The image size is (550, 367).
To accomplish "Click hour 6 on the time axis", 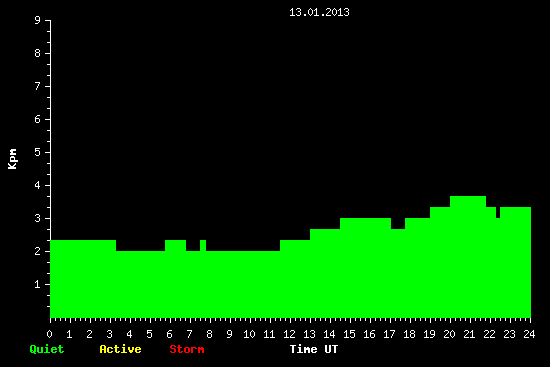I will click(169, 334).
